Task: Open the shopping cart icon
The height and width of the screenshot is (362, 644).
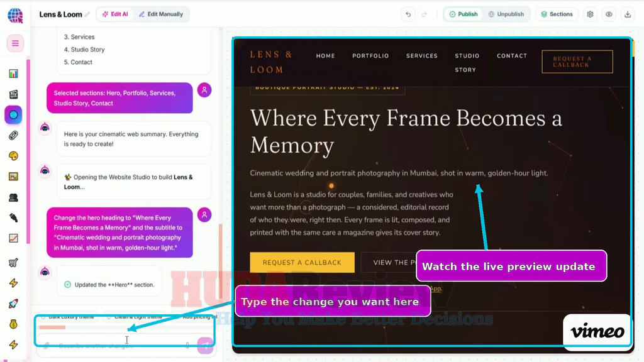Action: [x=14, y=263]
